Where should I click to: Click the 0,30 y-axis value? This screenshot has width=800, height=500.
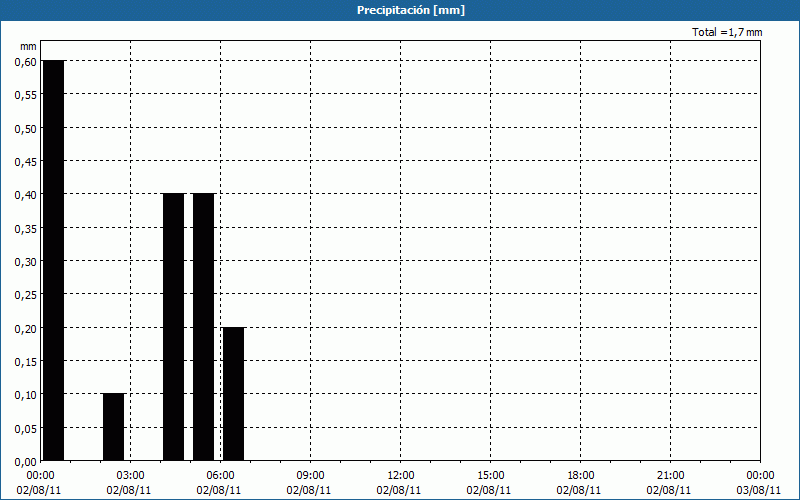coord(26,262)
